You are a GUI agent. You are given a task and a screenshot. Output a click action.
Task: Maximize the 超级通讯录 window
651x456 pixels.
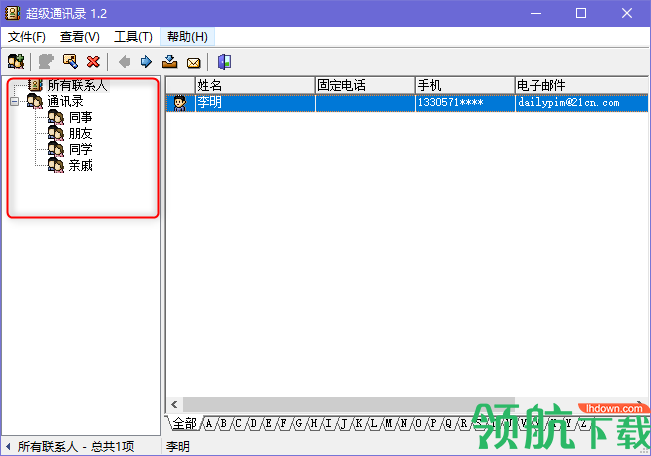click(581, 13)
